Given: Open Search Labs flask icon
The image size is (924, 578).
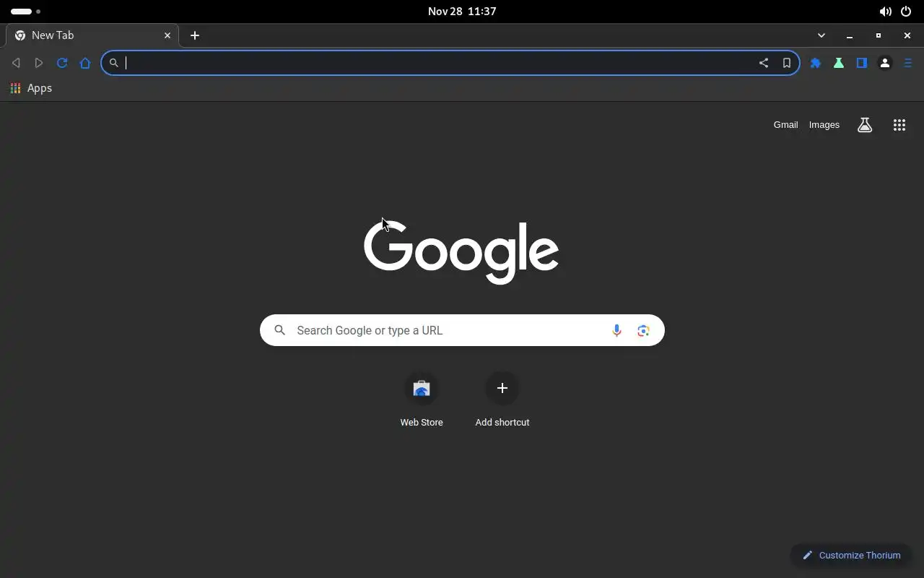Looking at the screenshot, I should pyautogui.click(x=865, y=125).
